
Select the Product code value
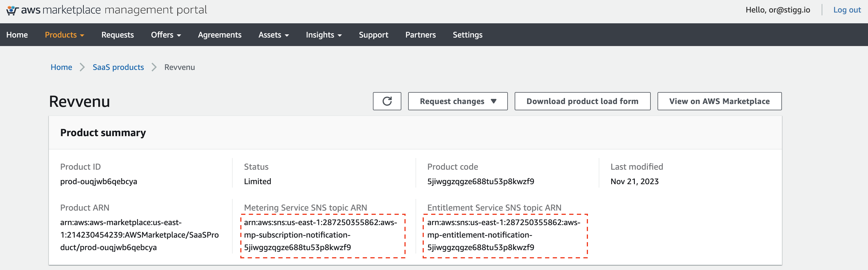[481, 181]
